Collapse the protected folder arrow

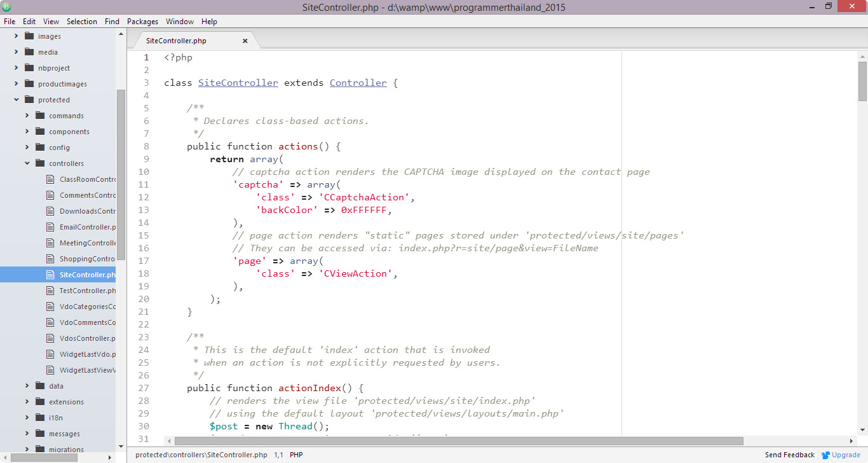pos(16,100)
